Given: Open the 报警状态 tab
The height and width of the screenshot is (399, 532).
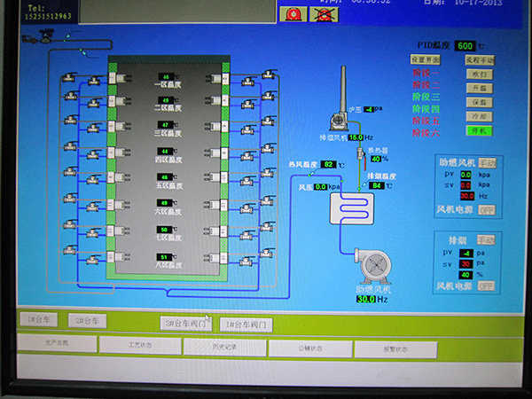Looking at the screenshot, I should [395, 349].
